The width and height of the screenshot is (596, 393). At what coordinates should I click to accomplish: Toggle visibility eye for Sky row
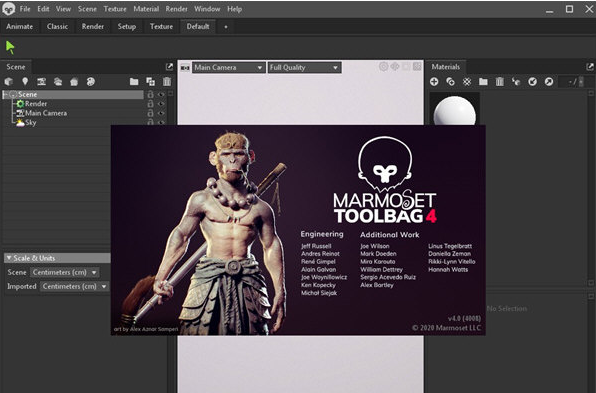tap(161, 122)
